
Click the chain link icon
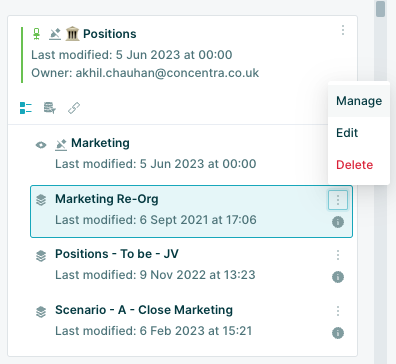coord(74,108)
